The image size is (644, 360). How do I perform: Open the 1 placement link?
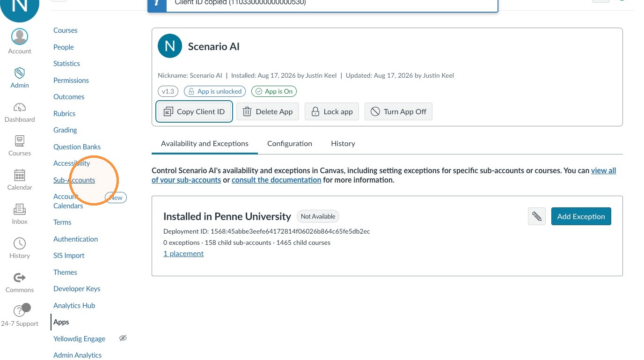183,254
